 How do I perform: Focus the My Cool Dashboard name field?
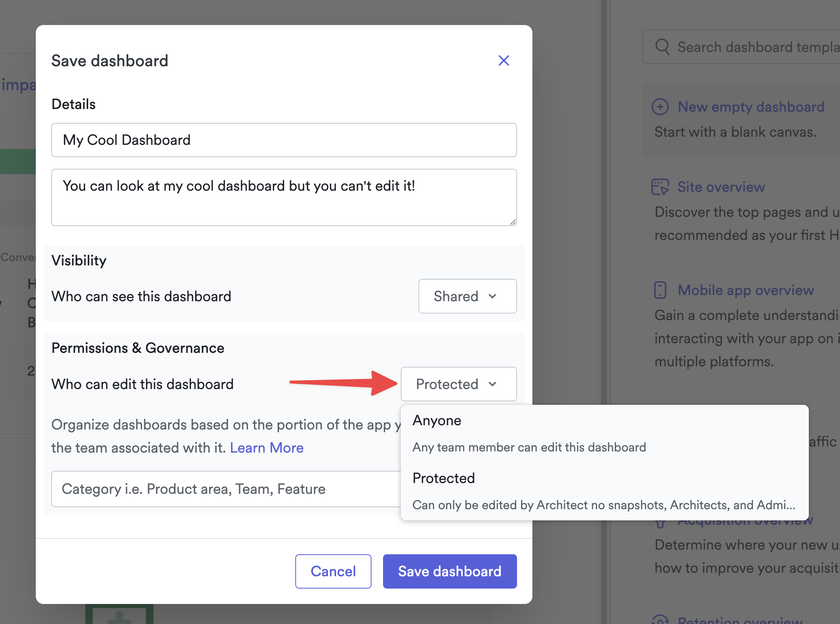point(284,140)
